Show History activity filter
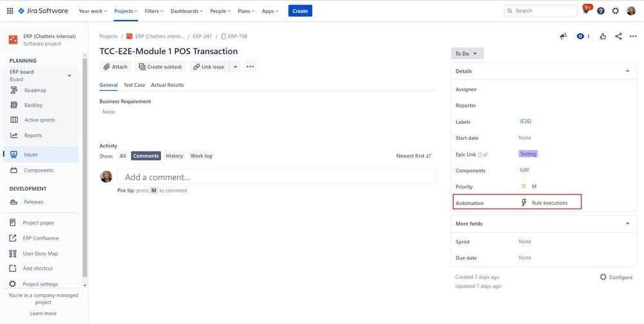This screenshot has width=644, height=324. [175, 156]
